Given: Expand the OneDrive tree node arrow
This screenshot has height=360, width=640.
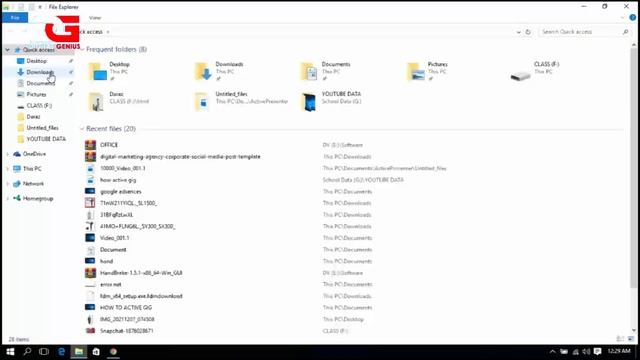Looking at the screenshot, I should pyautogui.click(x=7, y=154).
